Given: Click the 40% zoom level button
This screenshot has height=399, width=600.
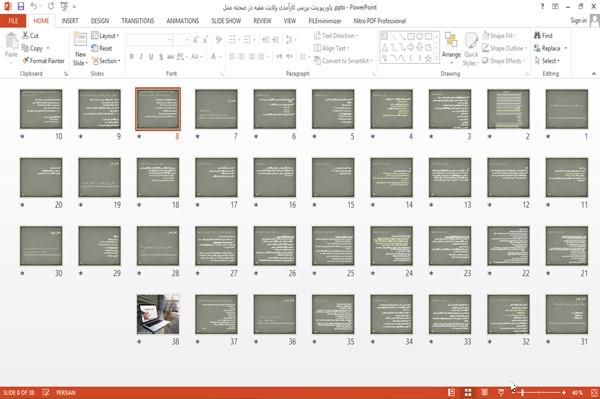Looking at the screenshot, I should [577, 392].
